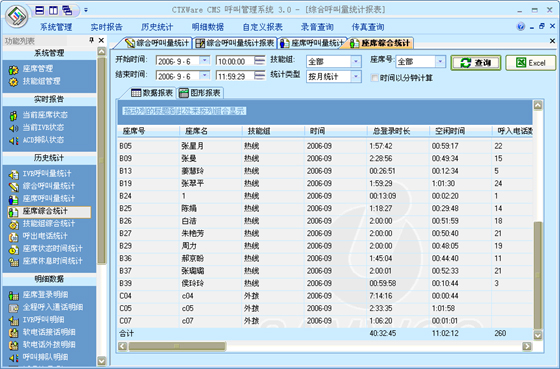This screenshot has width=560, height=369.
Task: Switch to 综合呼叫量统计报表 tab
Action: coord(235,44)
